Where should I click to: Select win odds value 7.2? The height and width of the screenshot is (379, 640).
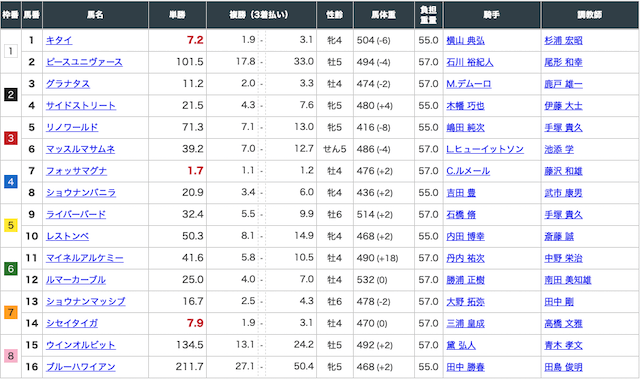pos(195,40)
